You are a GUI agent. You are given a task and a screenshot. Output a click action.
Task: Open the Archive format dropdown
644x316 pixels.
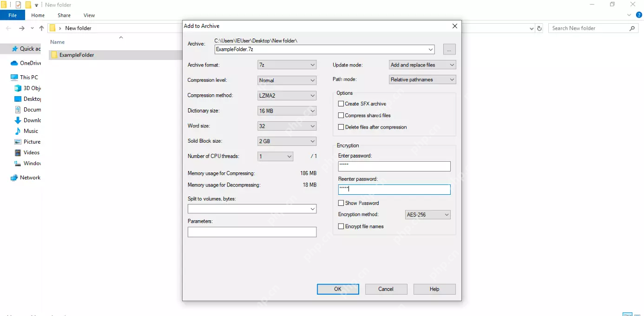tap(287, 65)
